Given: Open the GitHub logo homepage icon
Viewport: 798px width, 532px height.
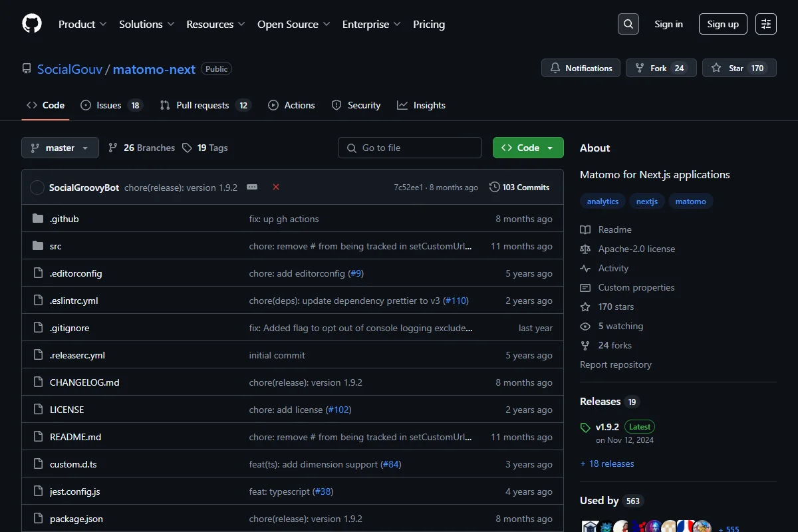Looking at the screenshot, I should [x=32, y=24].
